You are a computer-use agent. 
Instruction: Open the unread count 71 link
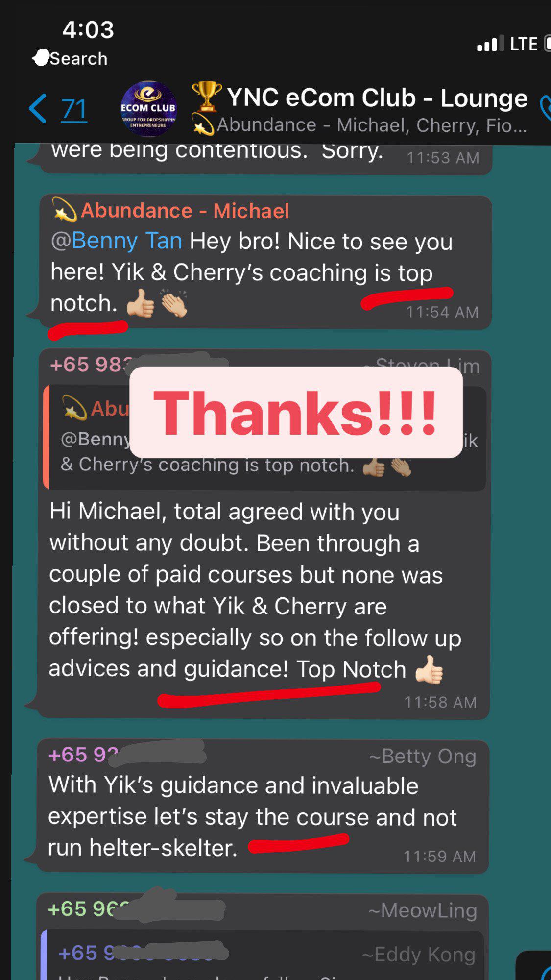pyautogui.click(x=74, y=109)
